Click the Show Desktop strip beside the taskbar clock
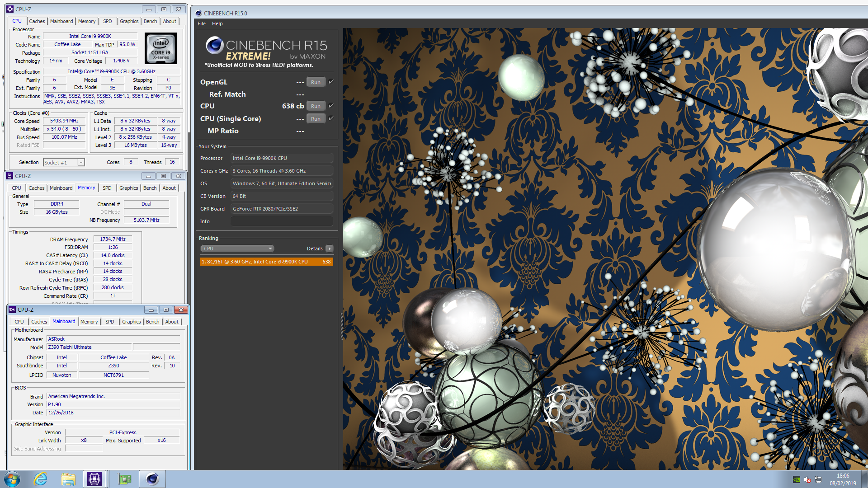This screenshot has width=868, height=488. pyautogui.click(x=864, y=479)
